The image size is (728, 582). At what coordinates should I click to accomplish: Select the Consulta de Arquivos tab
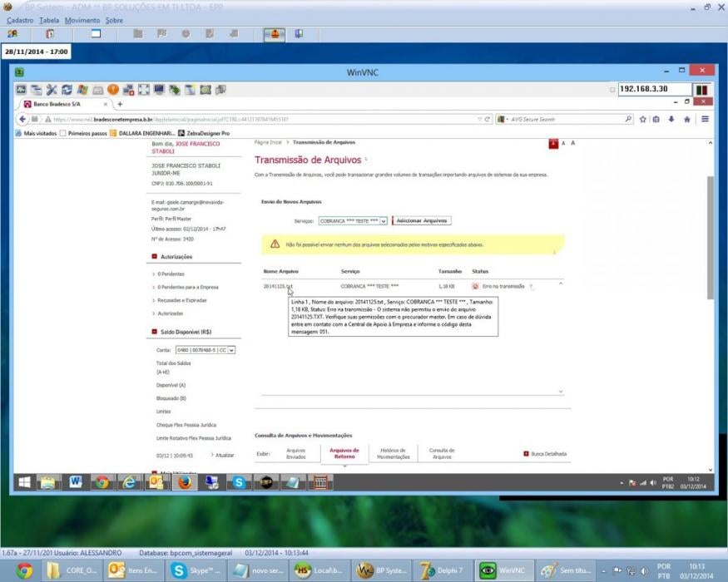[442, 453]
